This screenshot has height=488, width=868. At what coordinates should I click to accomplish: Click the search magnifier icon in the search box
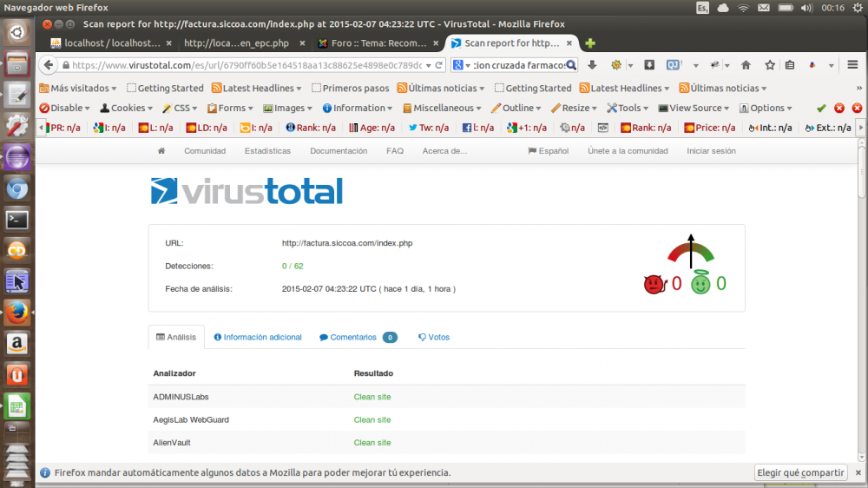coord(571,65)
